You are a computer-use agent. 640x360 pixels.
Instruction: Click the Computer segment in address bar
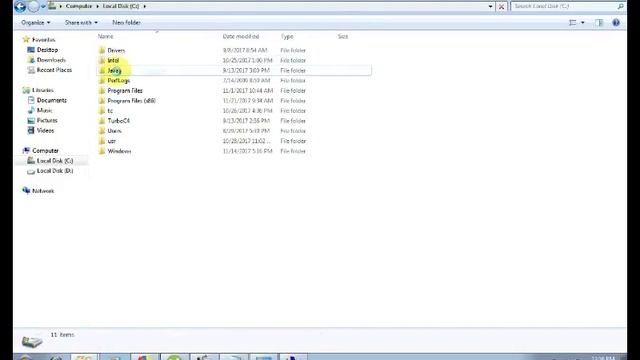[79, 6]
